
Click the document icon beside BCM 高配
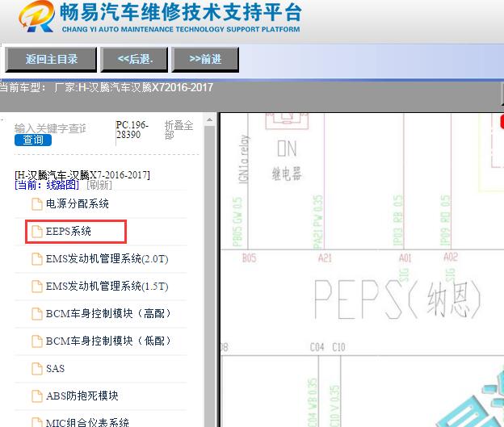(x=36, y=314)
